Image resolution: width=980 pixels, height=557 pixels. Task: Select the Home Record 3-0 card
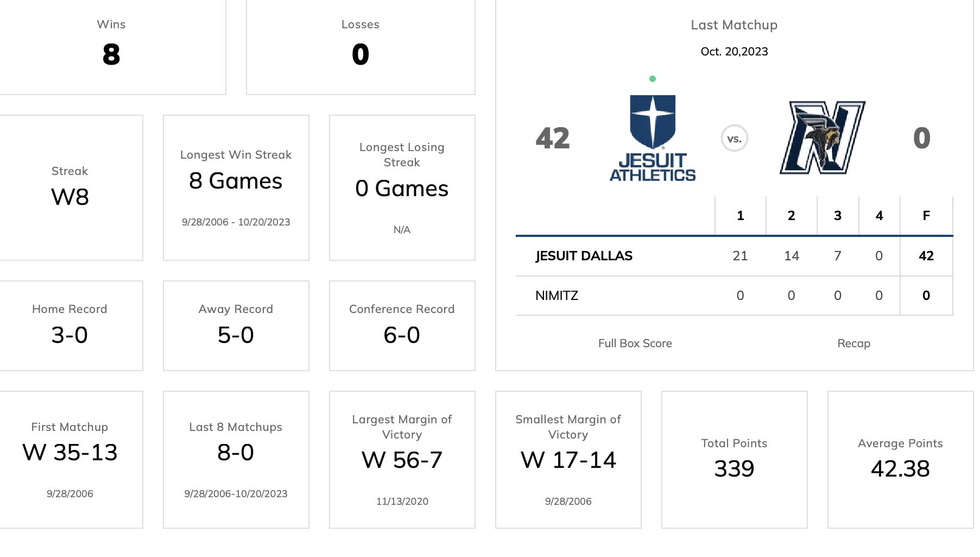(71, 326)
